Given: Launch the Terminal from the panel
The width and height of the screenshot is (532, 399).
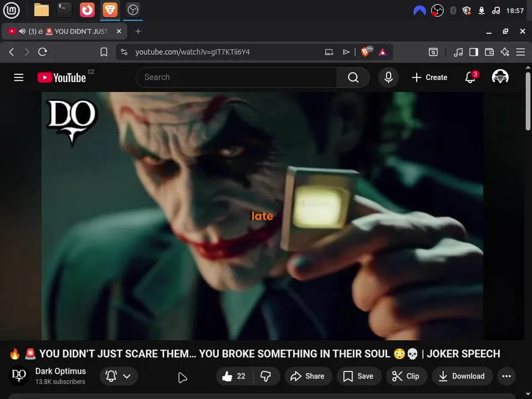Looking at the screenshot, I should point(64,10).
